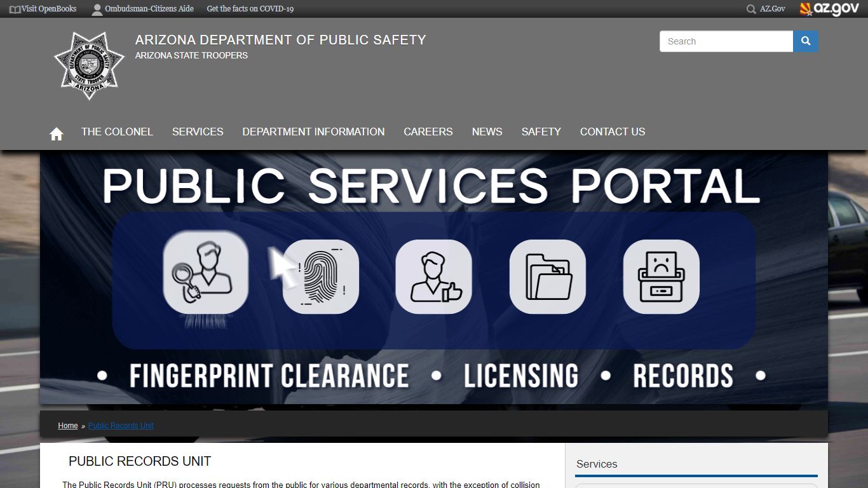This screenshot has height=488, width=868.
Task: Click the folders records icon
Action: pyautogui.click(x=548, y=276)
